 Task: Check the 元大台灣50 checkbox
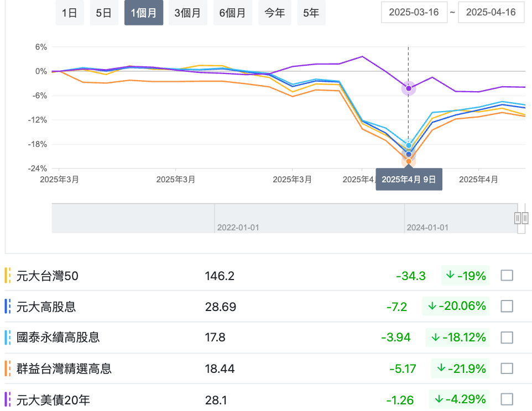click(x=507, y=275)
